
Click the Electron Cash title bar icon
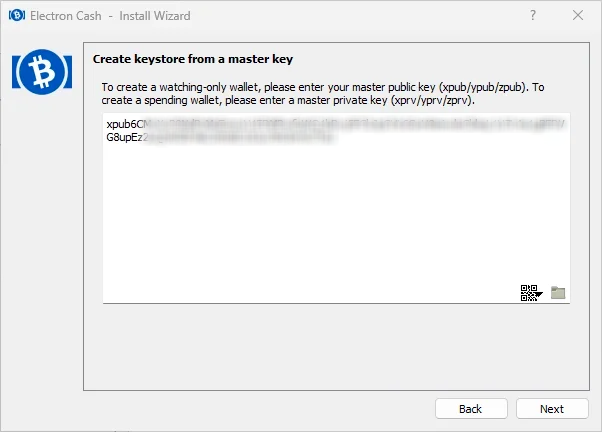click(x=17, y=15)
